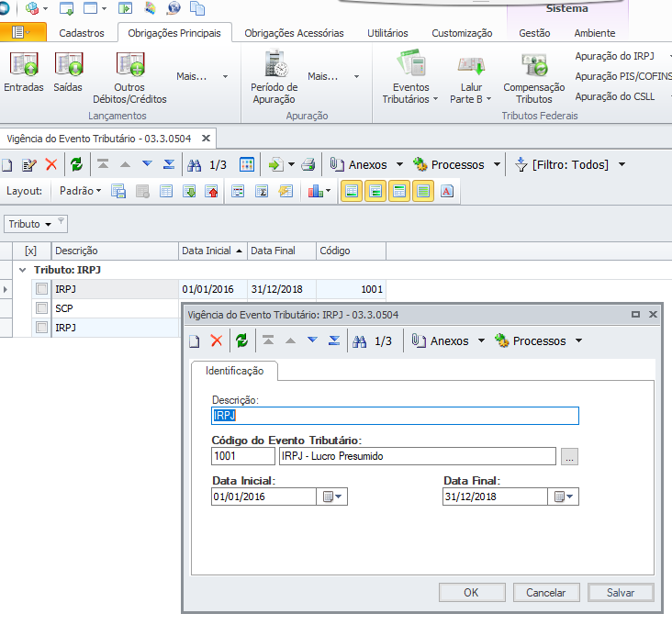Go to first record in main toolbar
The height and width of the screenshot is (636, 672).
(103, 164)
